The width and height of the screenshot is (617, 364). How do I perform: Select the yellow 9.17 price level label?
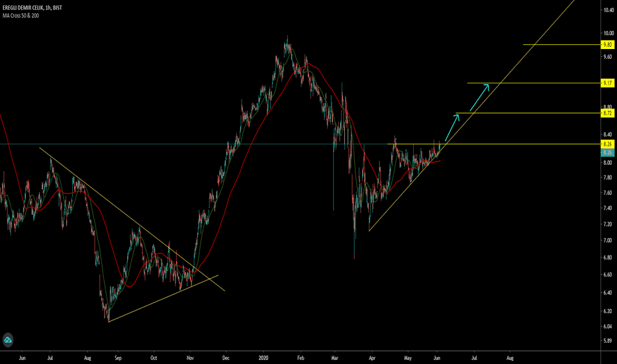608,83
